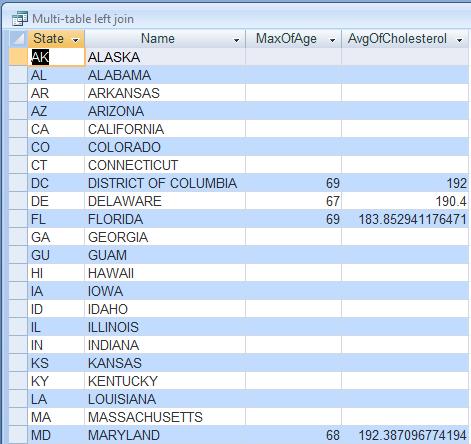Click the cholesterol value 190.4

click(405, 201)
